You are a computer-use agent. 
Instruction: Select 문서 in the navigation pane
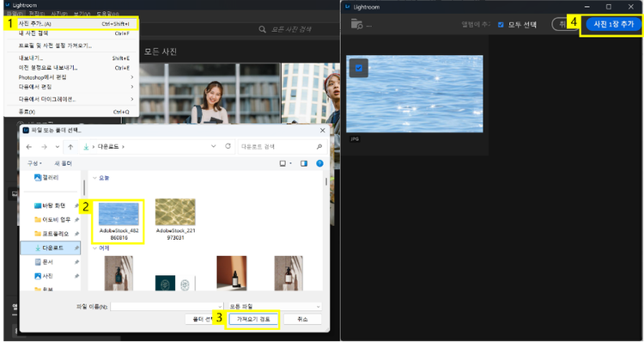click(x=45, y=262)
